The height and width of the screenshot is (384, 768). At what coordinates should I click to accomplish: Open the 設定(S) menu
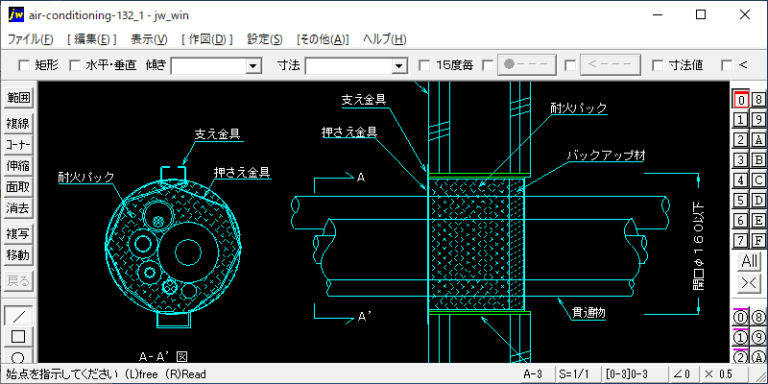click(264, 39)
